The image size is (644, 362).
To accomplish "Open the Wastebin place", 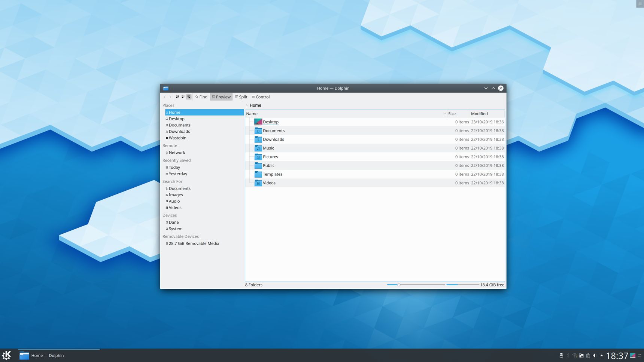I will pyautogui.click(x=204, y=138).
